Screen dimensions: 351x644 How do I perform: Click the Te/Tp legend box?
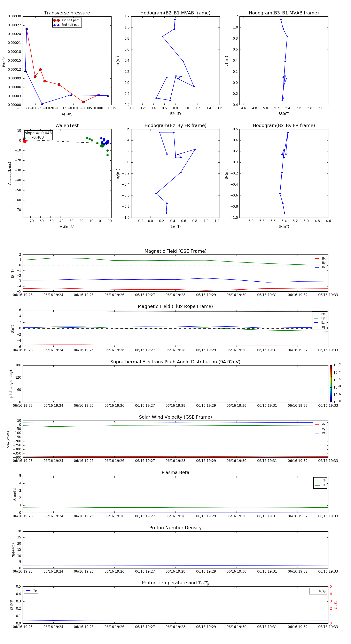click(x=318, y=591)
